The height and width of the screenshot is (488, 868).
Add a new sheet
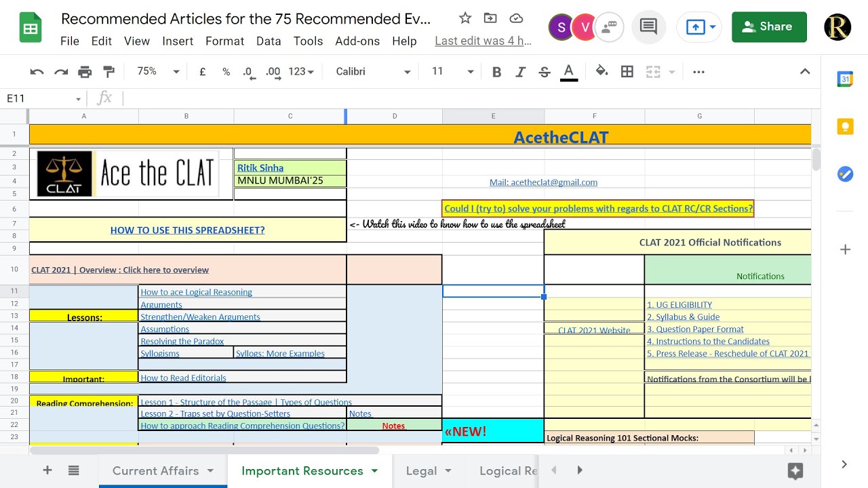tap(47, 470)
